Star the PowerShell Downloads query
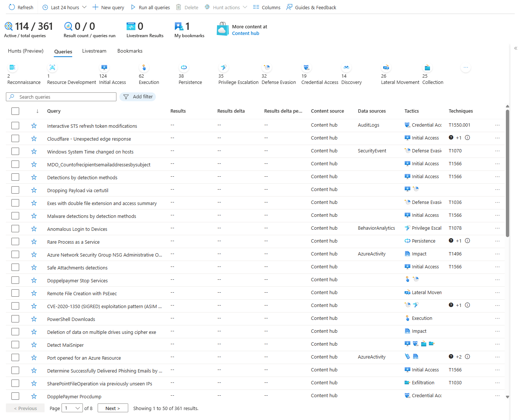 (34, 319)
